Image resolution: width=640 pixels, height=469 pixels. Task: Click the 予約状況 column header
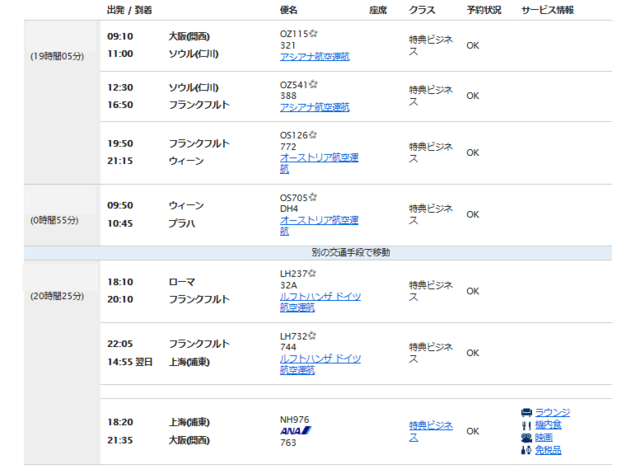(x=484, y=10)
